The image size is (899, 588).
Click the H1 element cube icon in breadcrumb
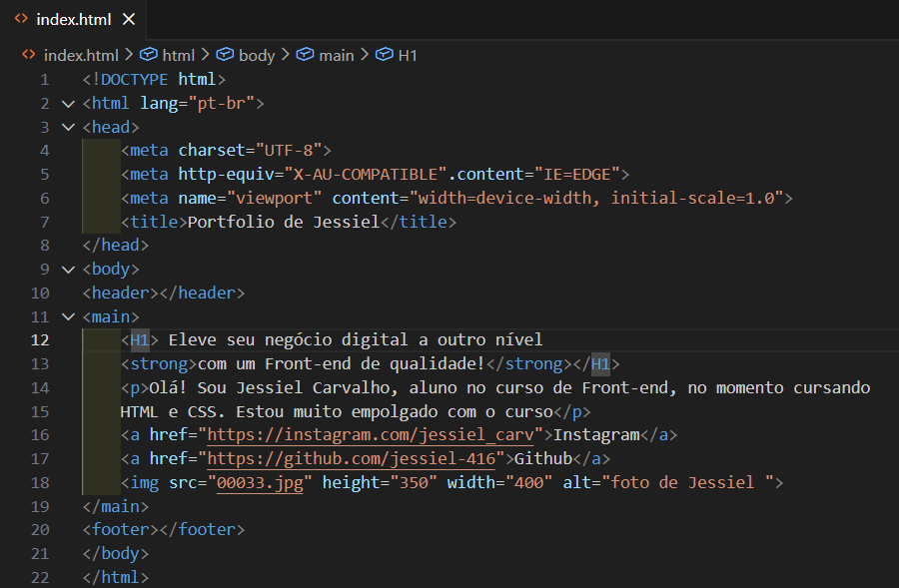384,55
